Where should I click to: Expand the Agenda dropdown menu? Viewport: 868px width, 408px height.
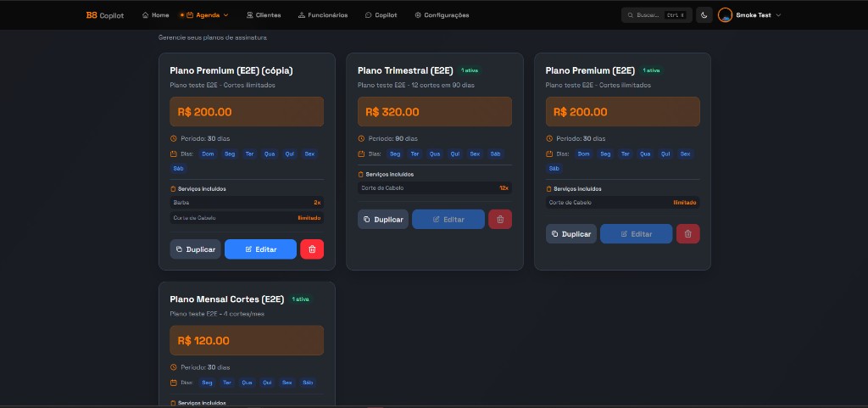point(203,15)
